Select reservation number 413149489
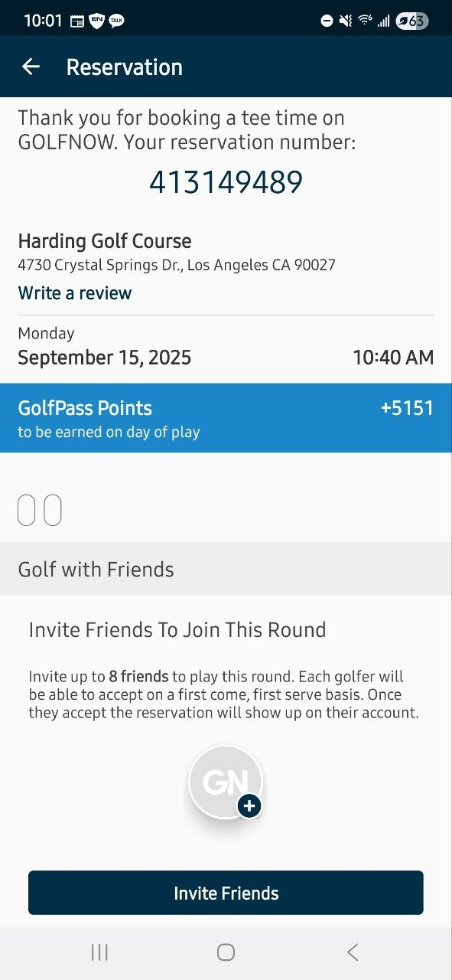The image size is (452, 980). (226, 182)
